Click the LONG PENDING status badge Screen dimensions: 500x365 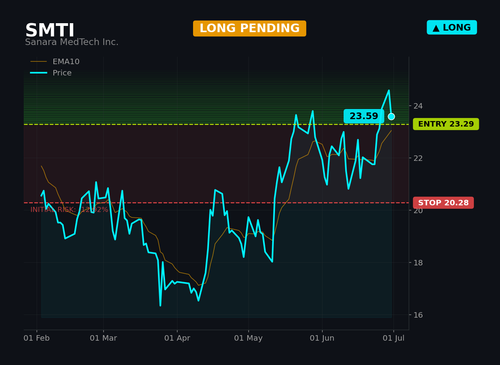[249, 28]
